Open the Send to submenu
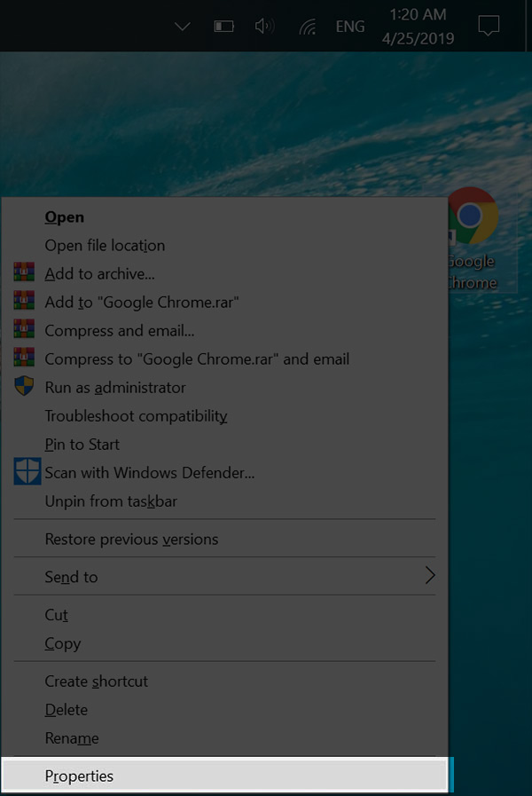 [224, 577]
